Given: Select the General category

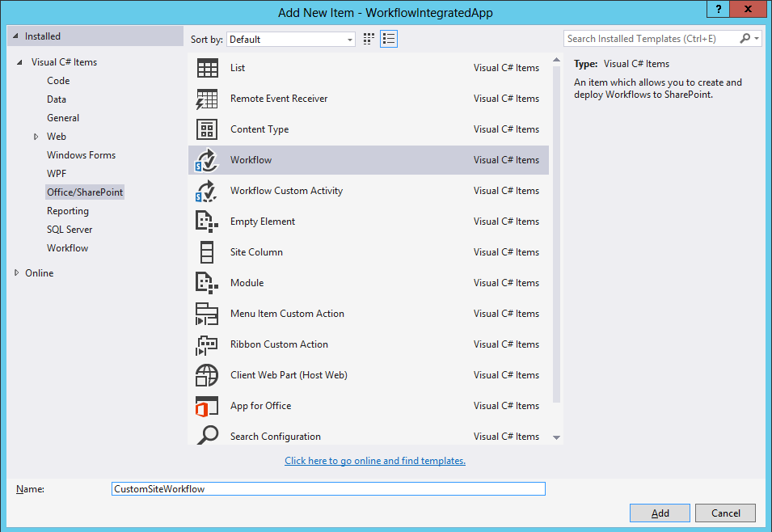Looking at the screenshot, I should click(x=63, y=118).
